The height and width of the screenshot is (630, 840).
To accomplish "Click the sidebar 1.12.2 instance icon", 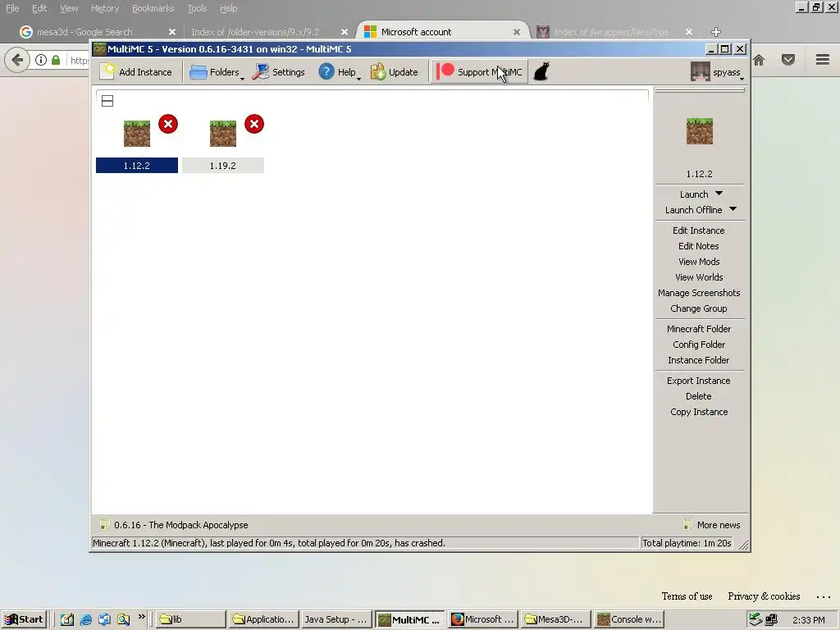I will click(700, 131).
